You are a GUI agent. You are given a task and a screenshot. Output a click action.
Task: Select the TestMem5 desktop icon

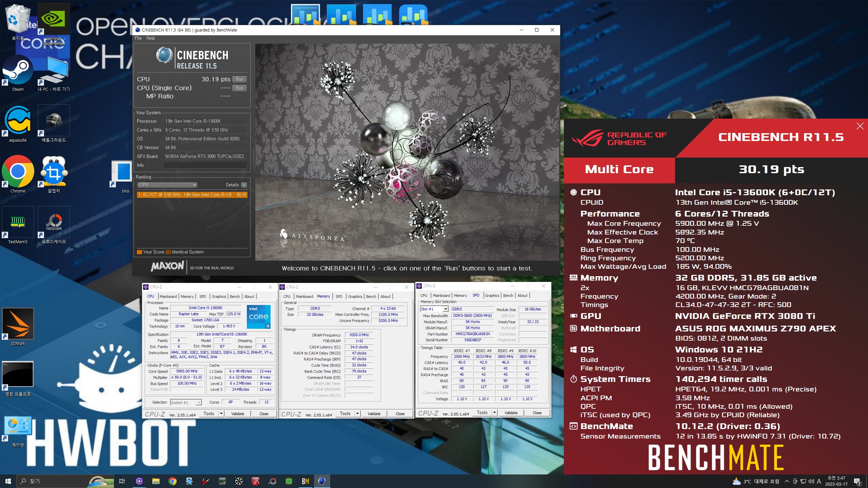coord(18,226)
